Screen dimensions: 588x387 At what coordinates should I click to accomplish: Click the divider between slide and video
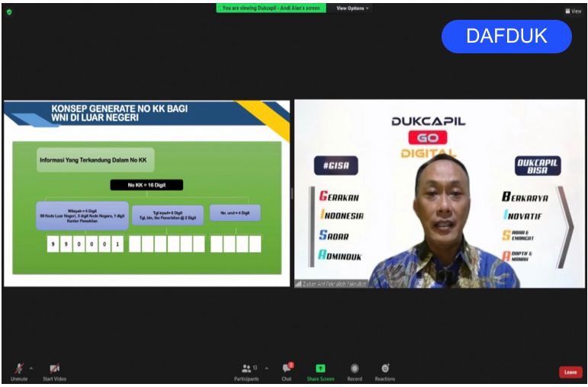(x=292, y=193)
